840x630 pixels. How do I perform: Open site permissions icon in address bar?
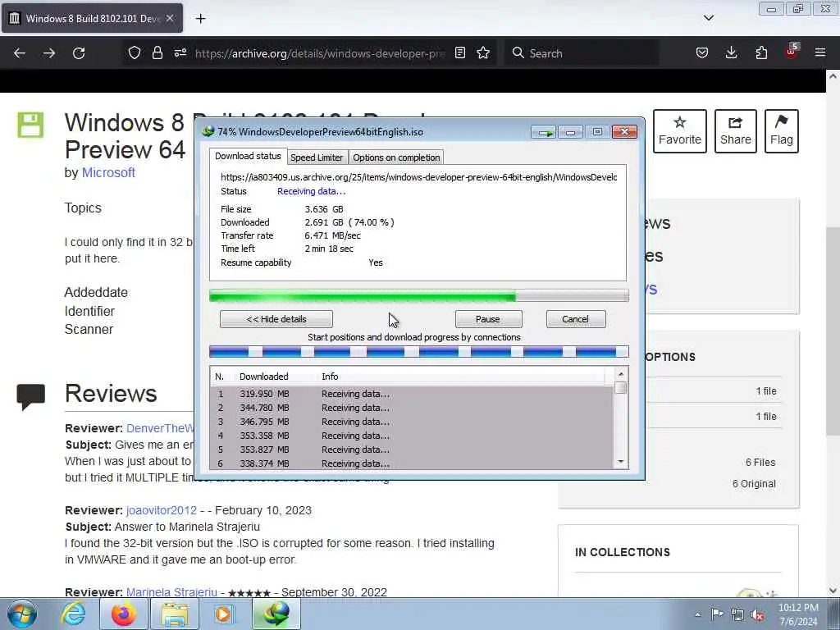tap(180, 52)
